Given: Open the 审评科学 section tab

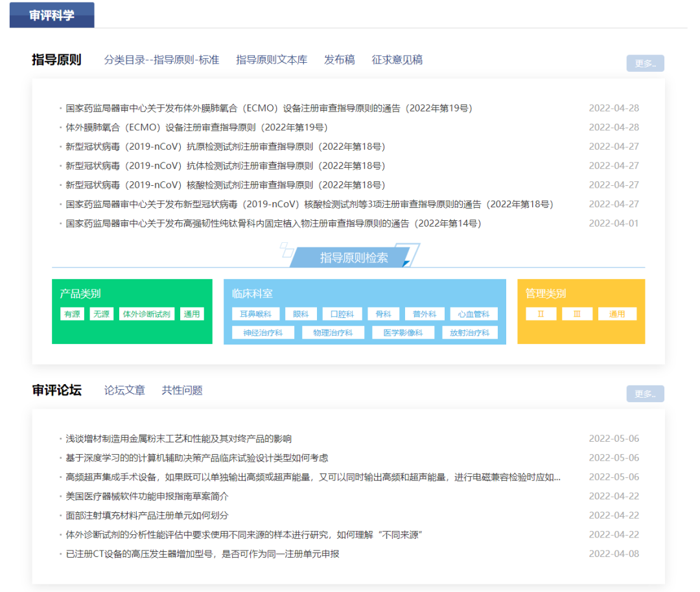Looking at the screenshot, I should (x=52, y=15).
